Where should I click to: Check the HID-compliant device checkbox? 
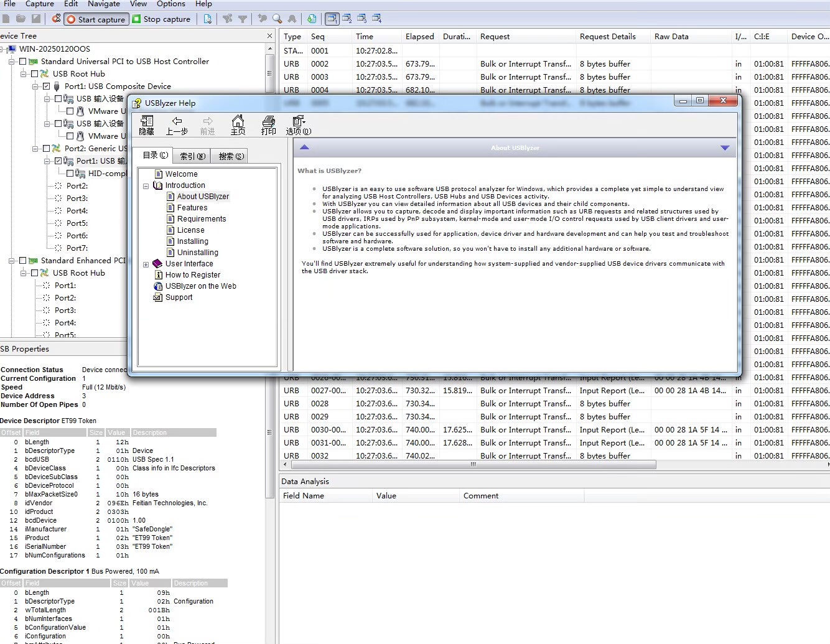pyautogui.click(x=70, y=174)
